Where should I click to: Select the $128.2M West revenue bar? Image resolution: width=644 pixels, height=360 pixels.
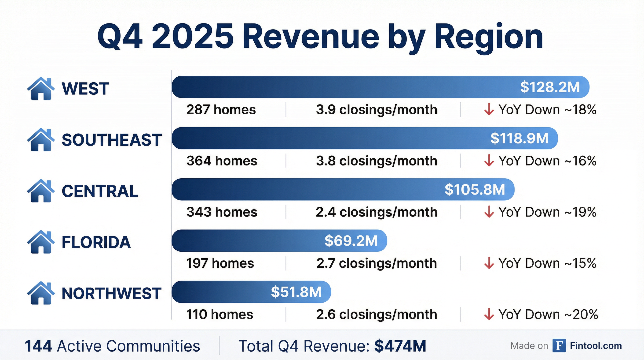380,87
